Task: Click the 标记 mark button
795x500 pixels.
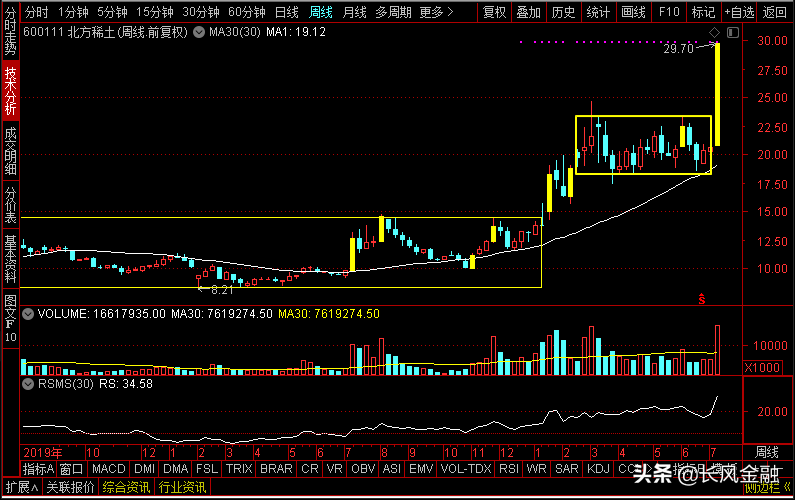Action: [x=703, y=12]
